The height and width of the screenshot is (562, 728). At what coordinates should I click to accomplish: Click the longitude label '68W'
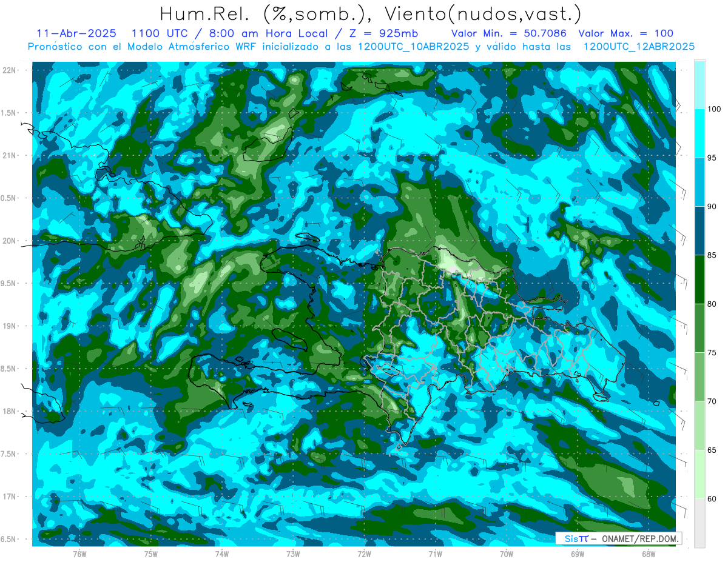click(649, 554)
